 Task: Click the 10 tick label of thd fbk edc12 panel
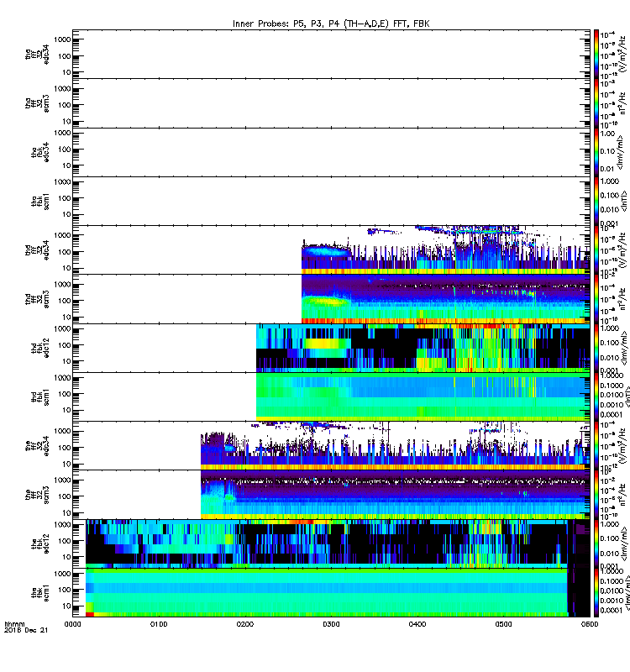point(66,361)
